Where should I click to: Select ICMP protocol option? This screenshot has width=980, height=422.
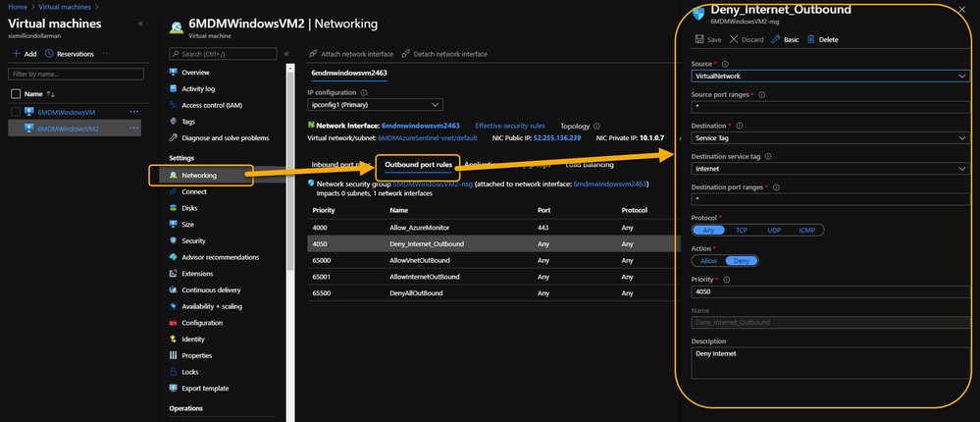806,230
